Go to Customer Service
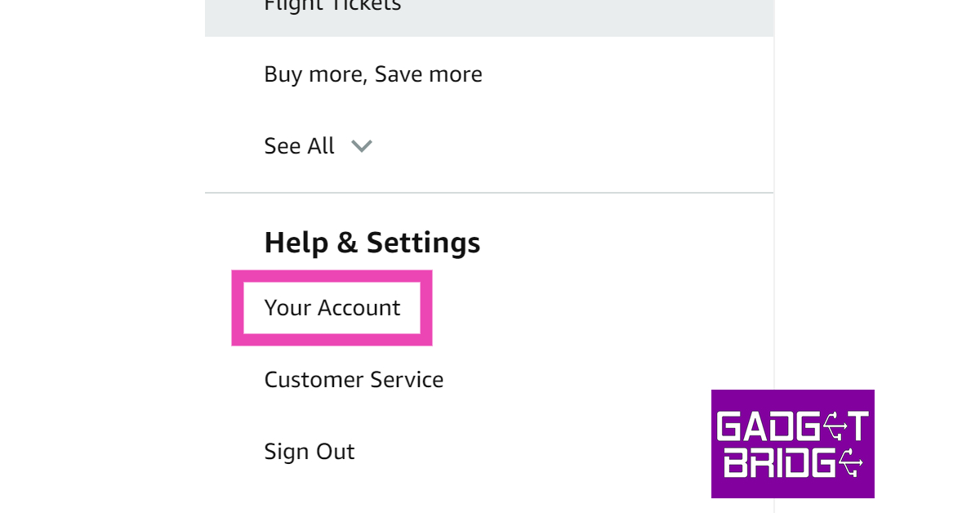Screen dimensions: 980x513 click(354, 380)
